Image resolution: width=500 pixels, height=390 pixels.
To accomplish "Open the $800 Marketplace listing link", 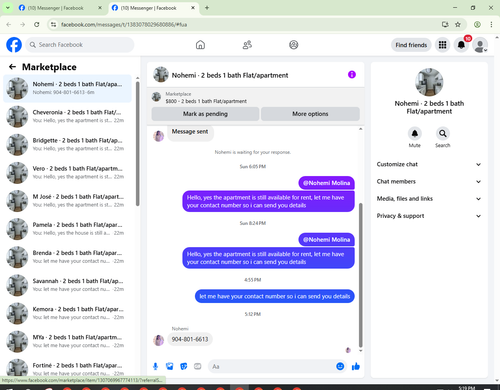I will point(206,101).
